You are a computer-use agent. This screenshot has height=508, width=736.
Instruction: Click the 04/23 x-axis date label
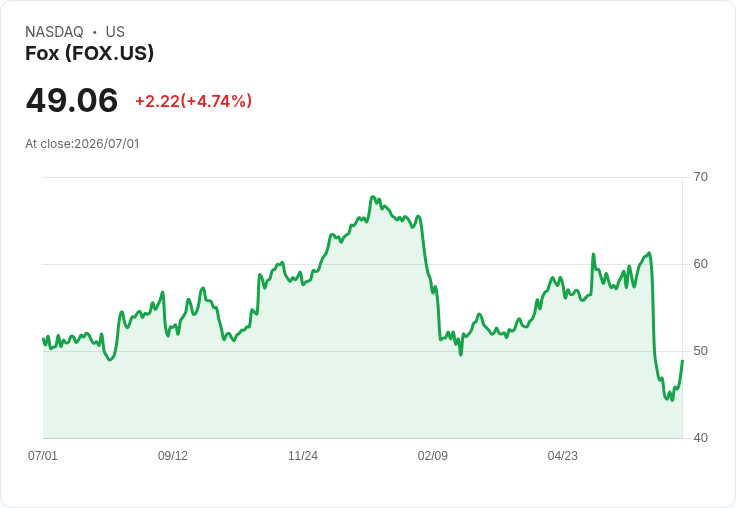click(563, 456)
